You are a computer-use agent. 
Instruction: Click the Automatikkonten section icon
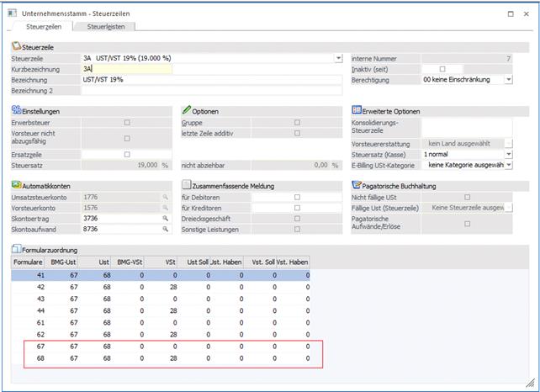click(15, 184)
